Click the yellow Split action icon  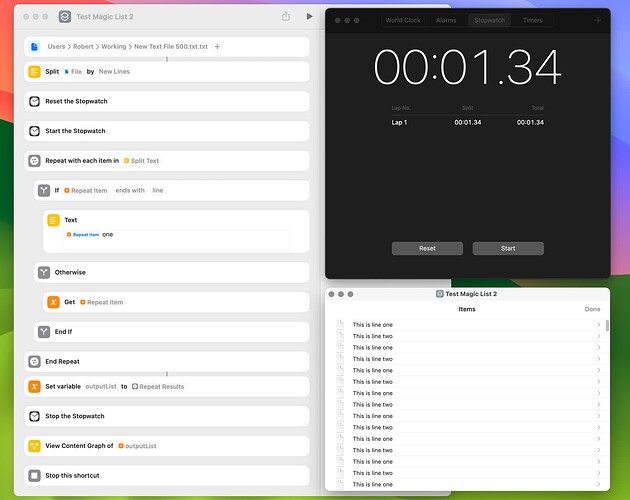35,72
